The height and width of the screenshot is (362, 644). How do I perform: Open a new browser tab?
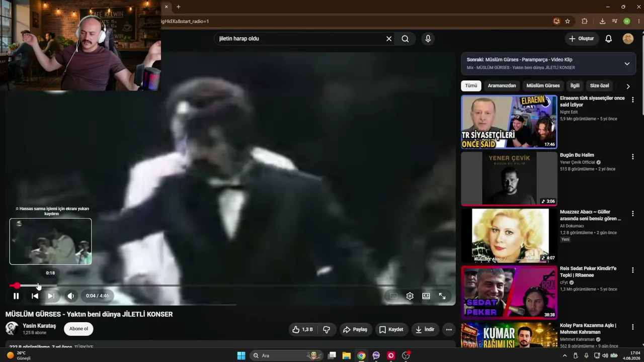[x=178, y=7]
